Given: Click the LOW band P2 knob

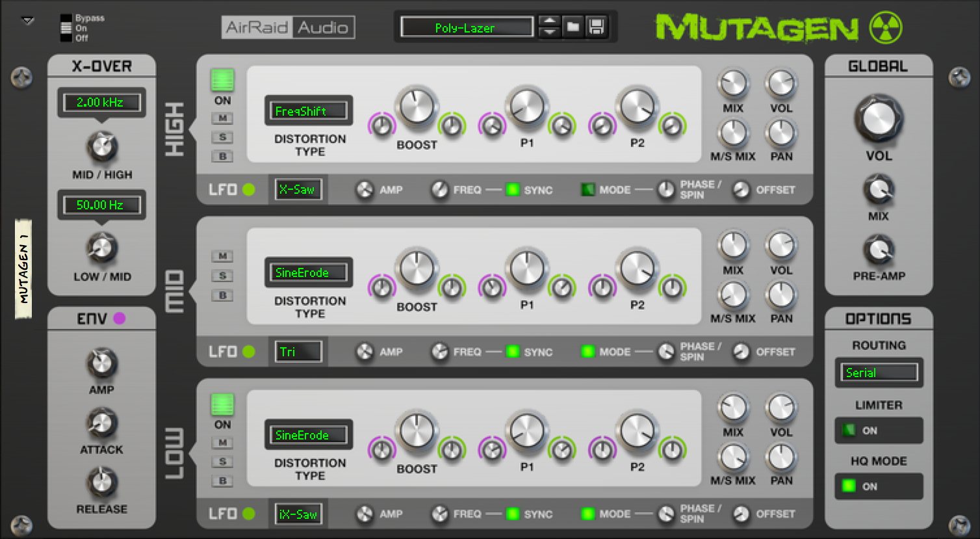Looking at the screenshot, I should (637, 432).
